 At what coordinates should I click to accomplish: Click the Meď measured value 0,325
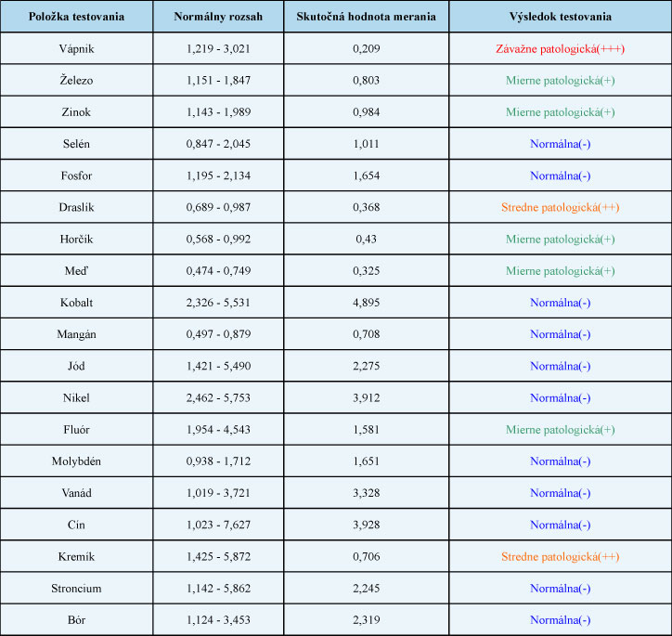366,271
